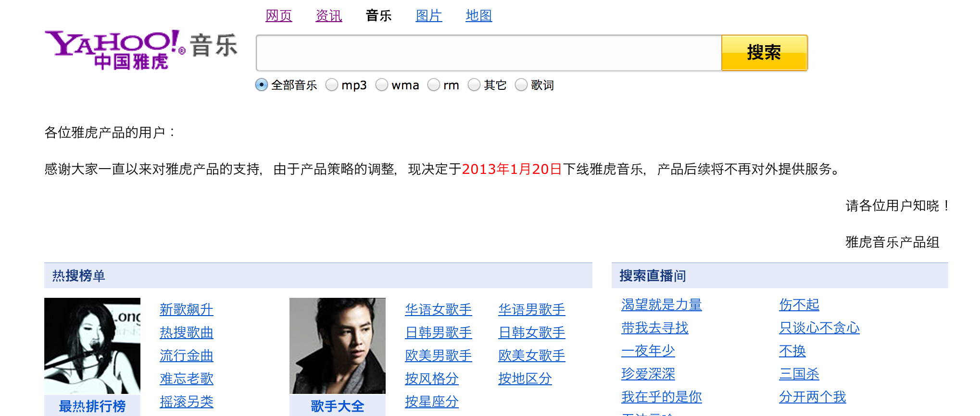The image size is (980, 416).
Task: Open the 歌手大全 label link
Action: point(338,406)
